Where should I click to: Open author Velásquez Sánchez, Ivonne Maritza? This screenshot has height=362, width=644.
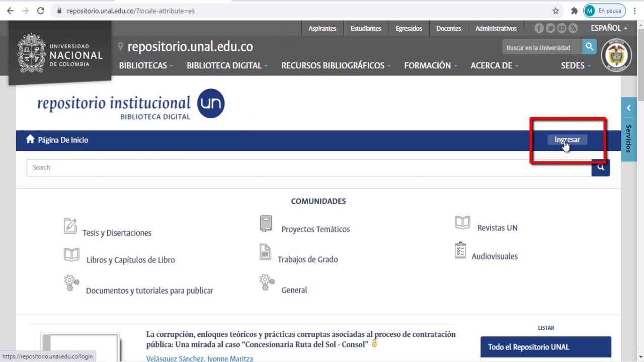pyautogui.click(x=199, y=358)
